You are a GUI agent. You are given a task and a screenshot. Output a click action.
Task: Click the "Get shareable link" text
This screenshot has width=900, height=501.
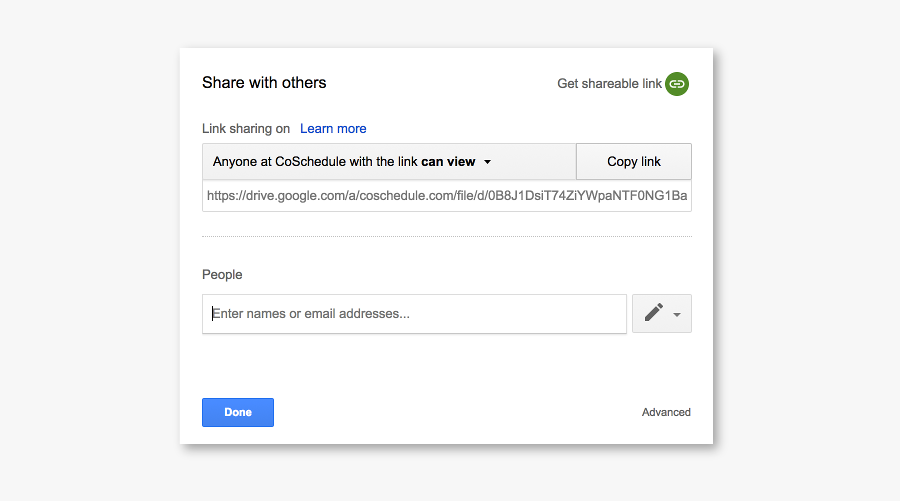[x=609, y=84]
